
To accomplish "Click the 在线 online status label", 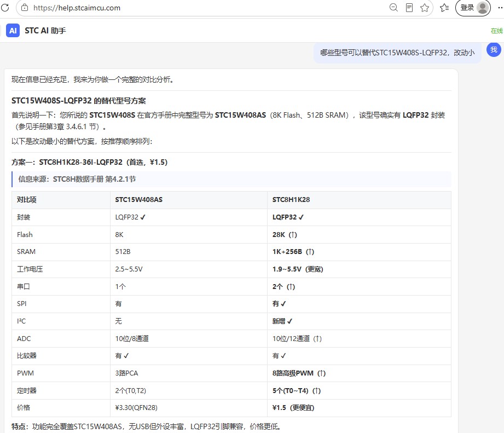I will coord(496,31).
